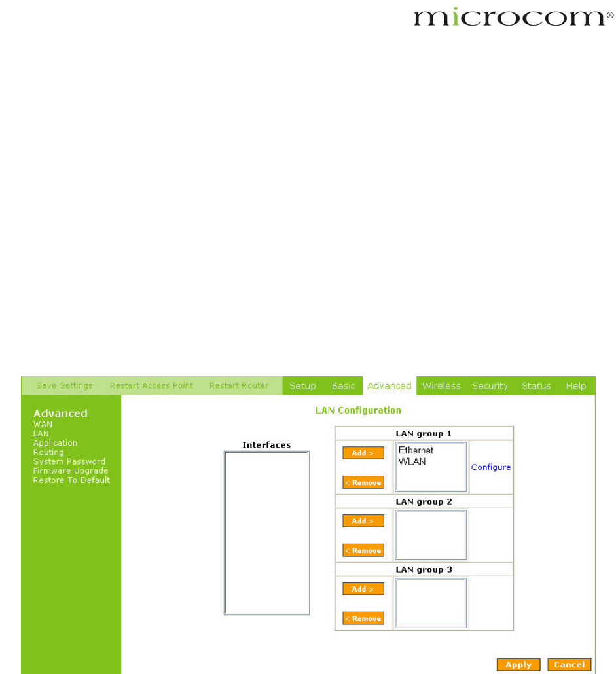Switch to the Wireless tab
616x674 pixels.
coord(441,386)
